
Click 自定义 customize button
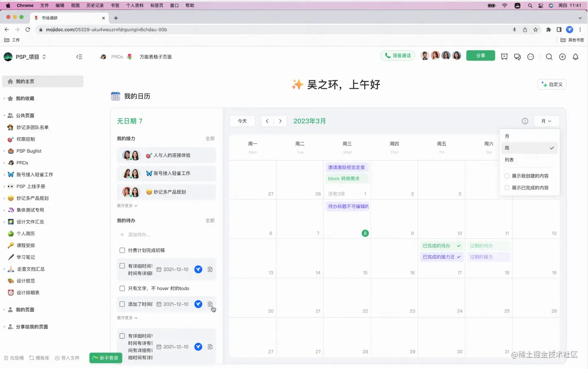[552, 84]
